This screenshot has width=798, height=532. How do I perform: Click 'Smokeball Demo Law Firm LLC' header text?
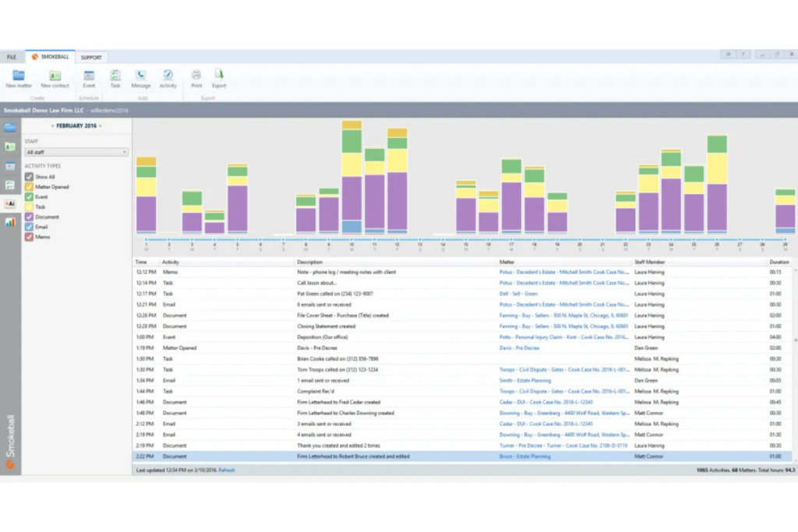[44, 111]
